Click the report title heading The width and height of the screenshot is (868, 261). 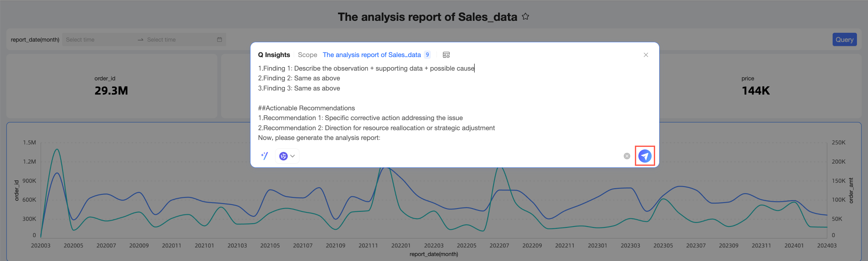coord(427,17)
